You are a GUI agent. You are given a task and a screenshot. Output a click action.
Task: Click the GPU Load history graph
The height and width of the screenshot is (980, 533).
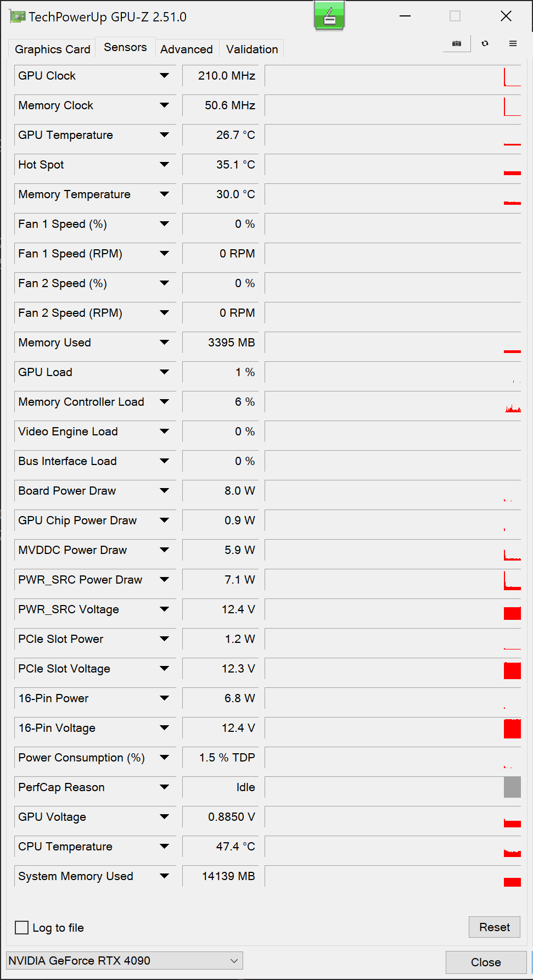392,372
